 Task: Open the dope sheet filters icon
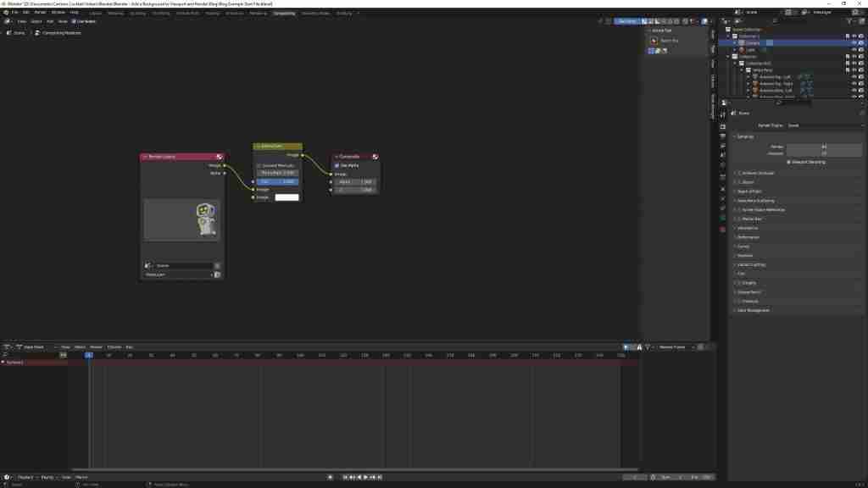[647, 347]
